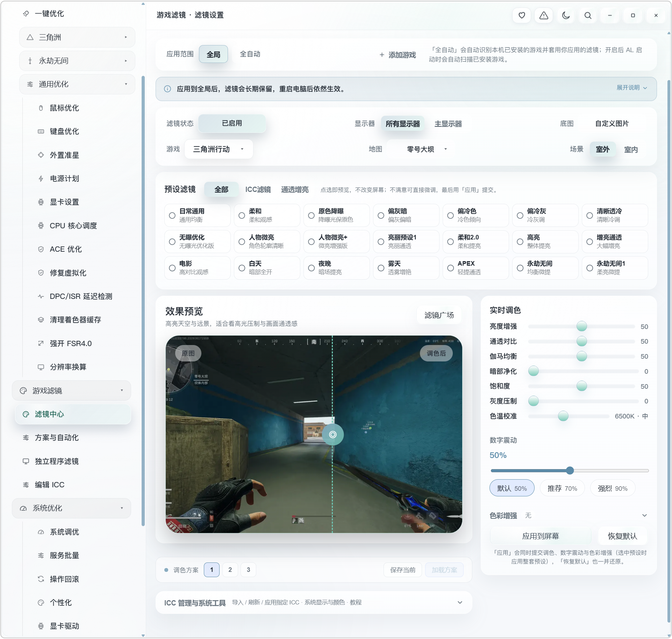672x639 pixels.
Task: Select the 原色降曝 preset radio
Action: 311,215
